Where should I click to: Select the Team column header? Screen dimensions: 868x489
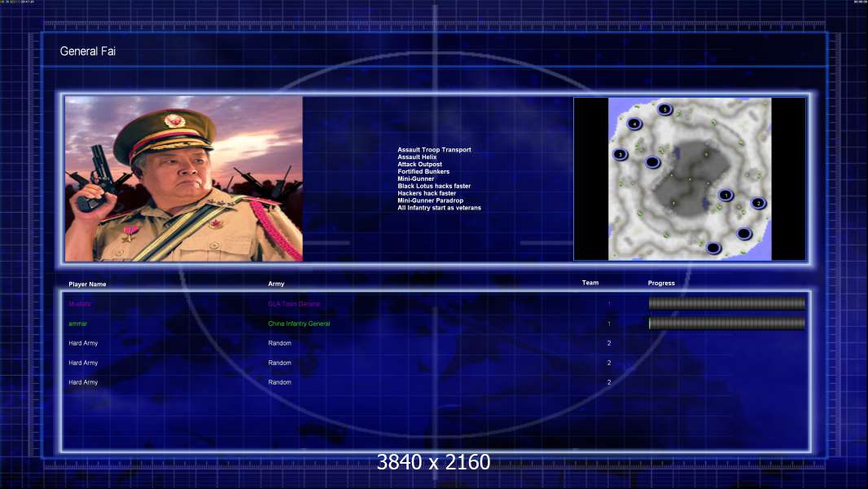[x=590, y=283]
